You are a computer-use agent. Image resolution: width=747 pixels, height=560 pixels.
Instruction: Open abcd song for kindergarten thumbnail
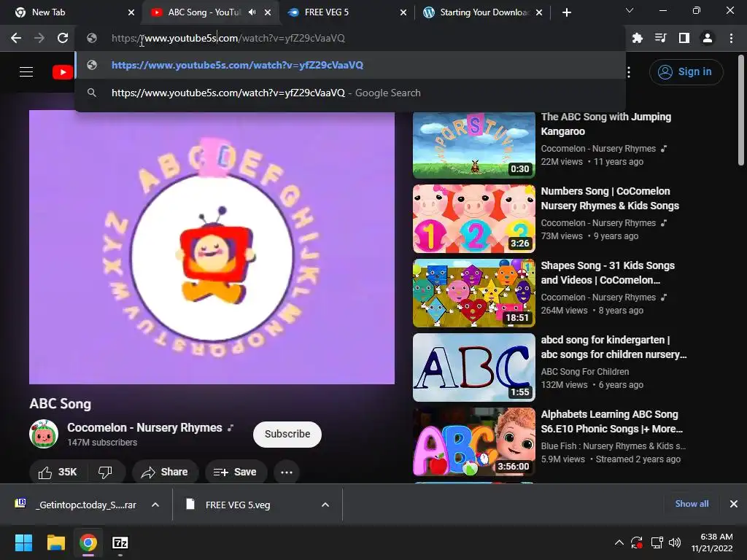pos(474,367)
